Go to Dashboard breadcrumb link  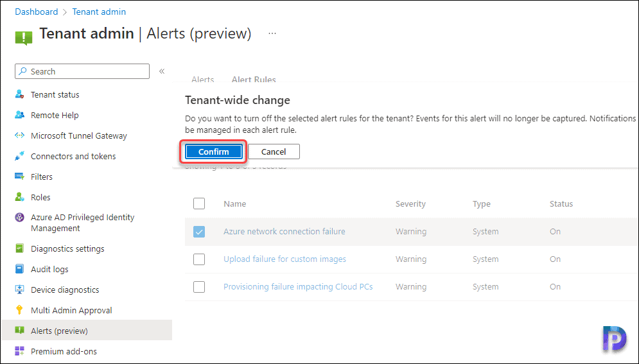click(36, 12)
